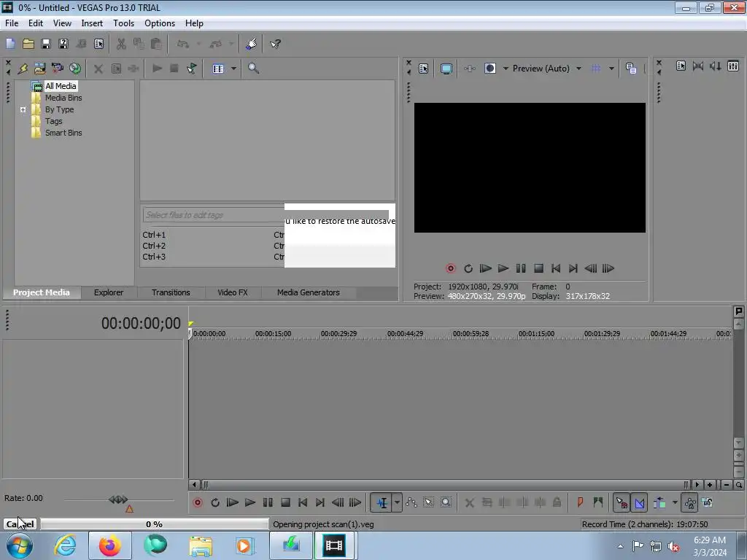
Task: Open the Tools menu
Action: coord(123,23)
